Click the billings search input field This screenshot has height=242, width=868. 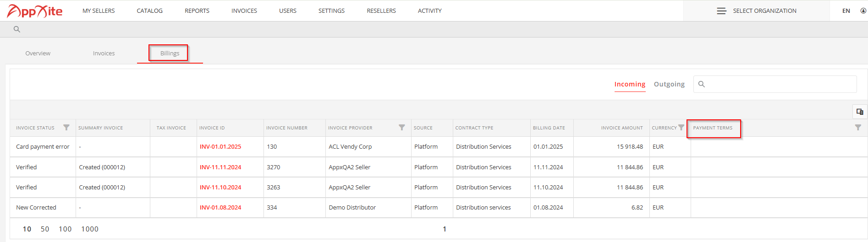775,84
